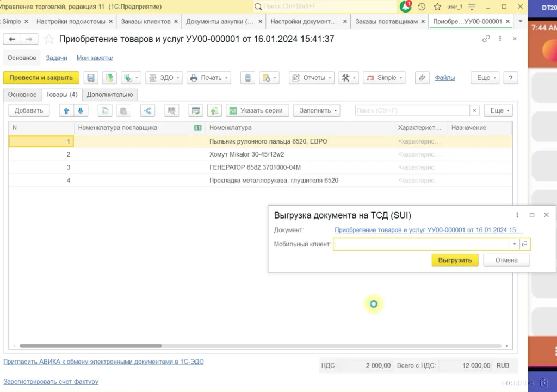Save the document with the floppy disk icon
Viewport: 557px width, 392px height.
pos(91,78)
